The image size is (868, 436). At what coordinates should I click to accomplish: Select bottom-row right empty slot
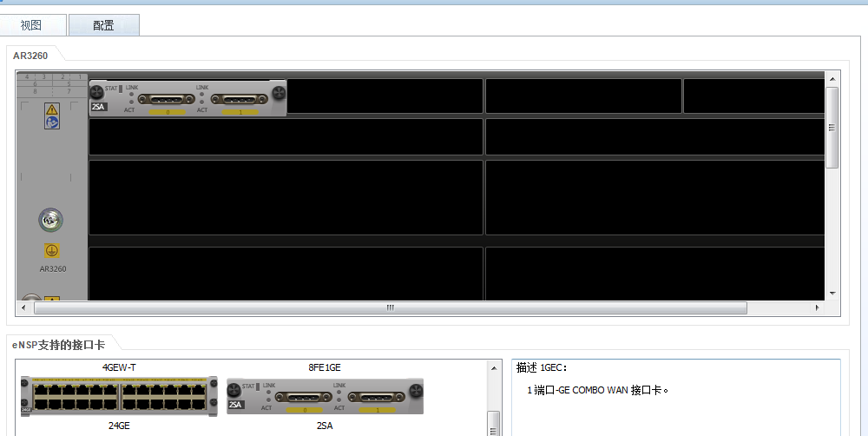point(654,274)
